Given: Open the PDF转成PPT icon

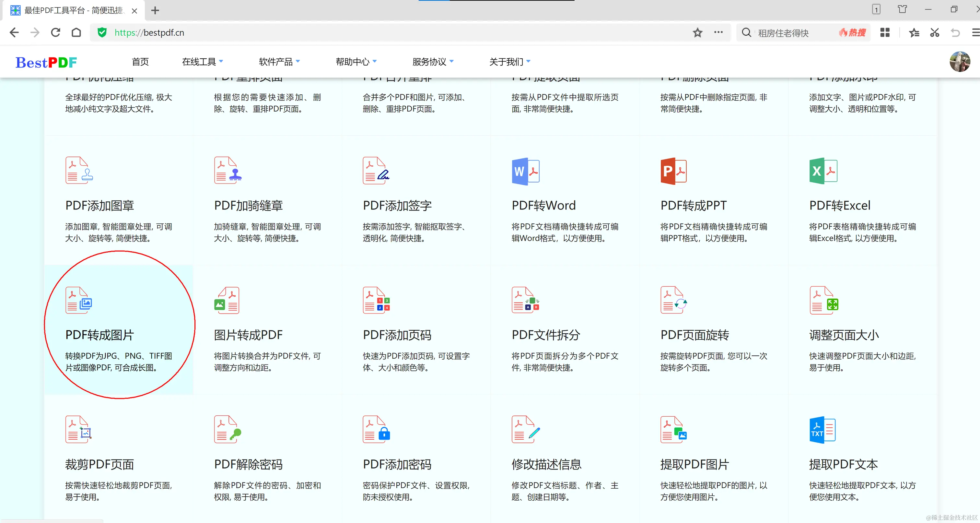Looking at the screenshot, I should pyautogui.click(x=673, y=171).
